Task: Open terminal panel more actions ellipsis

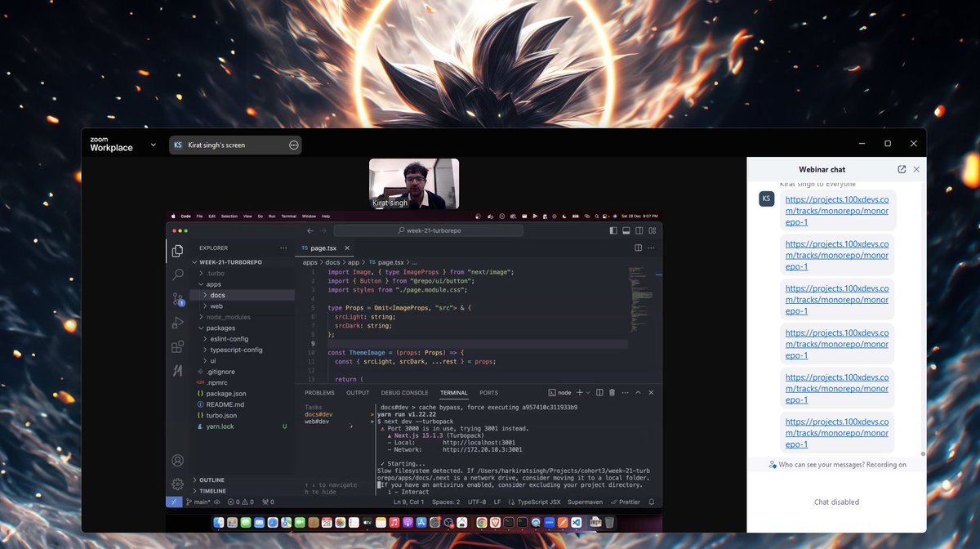Action: pyautogui.click(x=626, y=392)
